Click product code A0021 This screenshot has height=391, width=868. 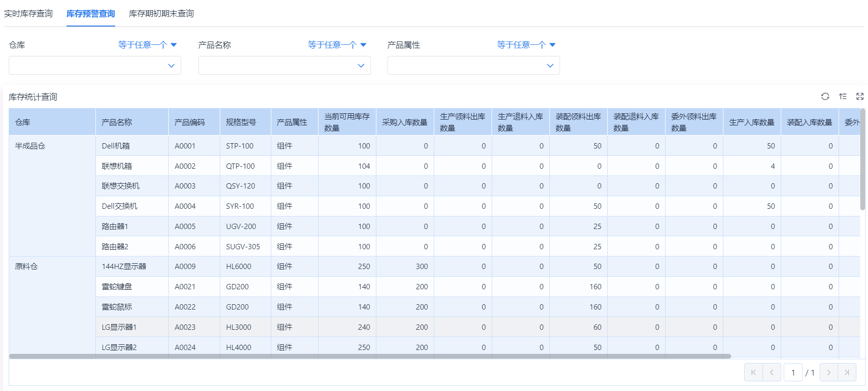point(194,286)
